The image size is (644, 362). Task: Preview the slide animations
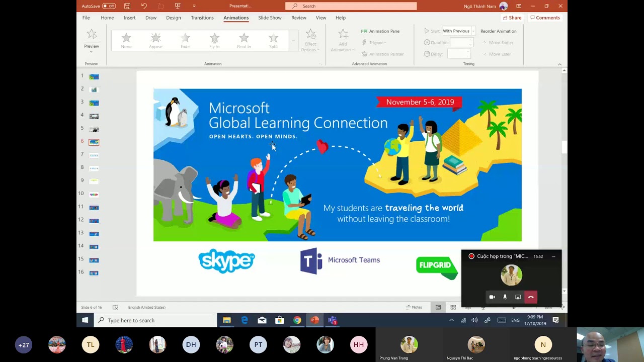92,35
